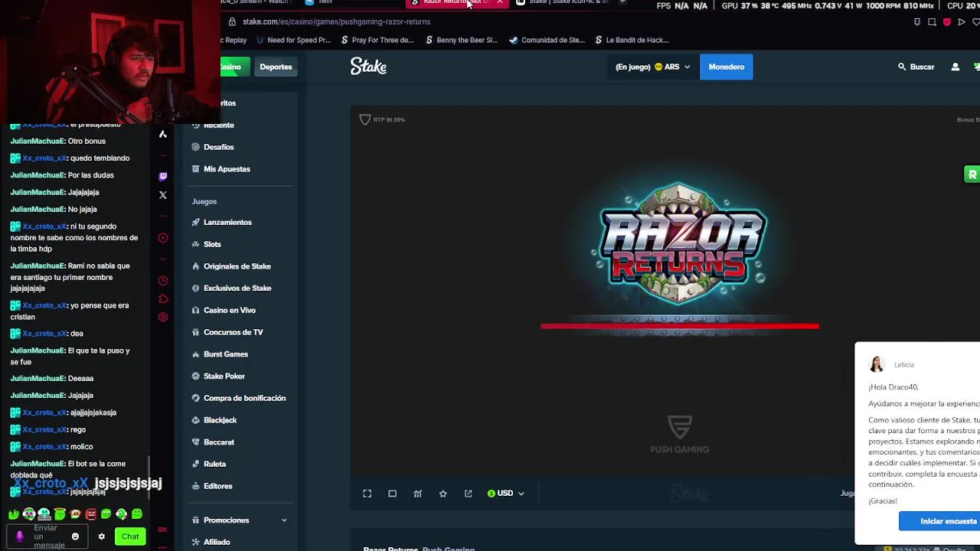Click the chat message input field
Viewport: 980px width, 551px height.
(x=46, y=536)
